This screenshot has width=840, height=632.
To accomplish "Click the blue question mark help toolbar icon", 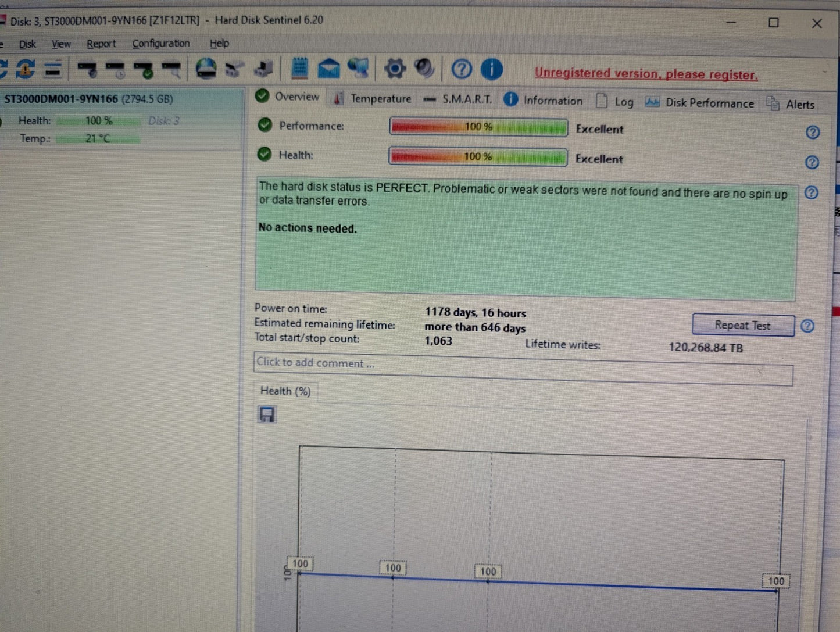I will pyautogui.click(x=462, y=69).
